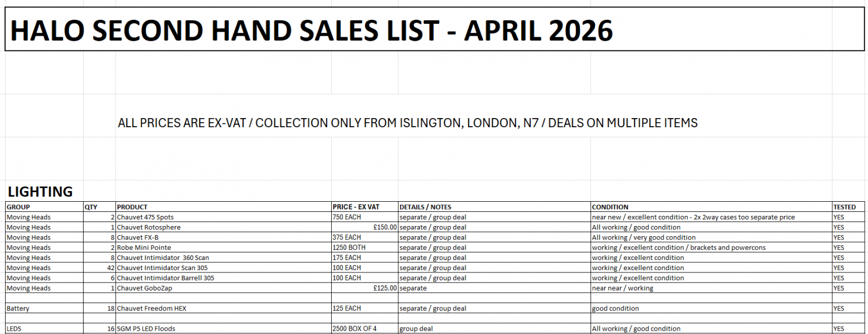Viewport: 868px width, 334px height.
Task: Click the ALL PRICES ARE EX-VAT notice text
Action: click(x=407, y=123)
